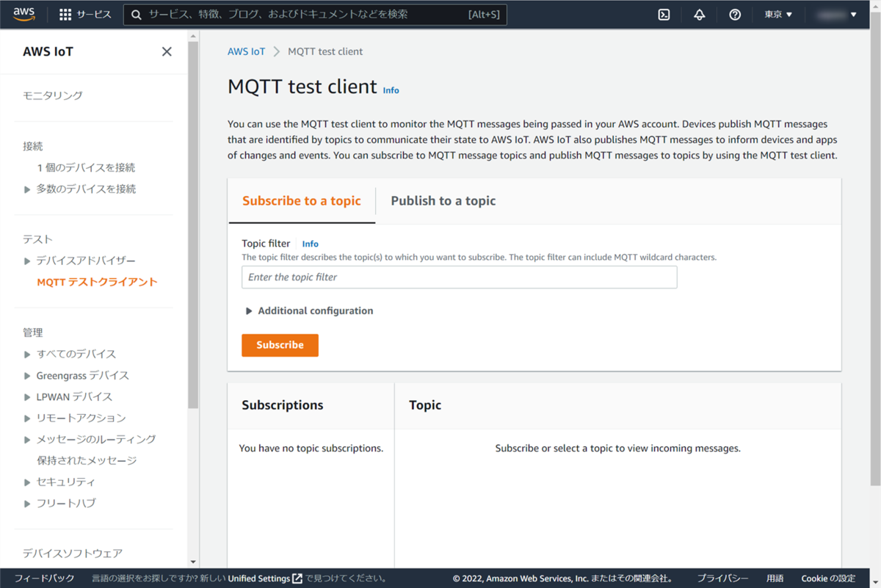Click the sidebar scrollbar down arrow

193,562
